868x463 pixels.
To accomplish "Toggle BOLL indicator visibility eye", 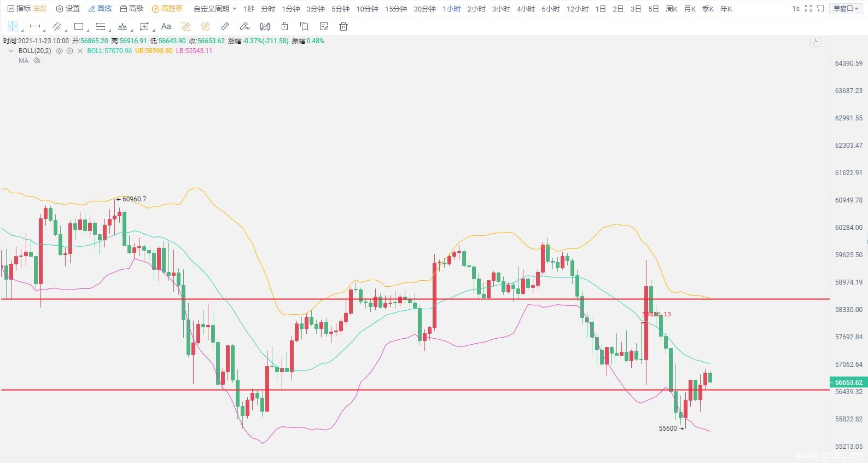I will [59, 51].
